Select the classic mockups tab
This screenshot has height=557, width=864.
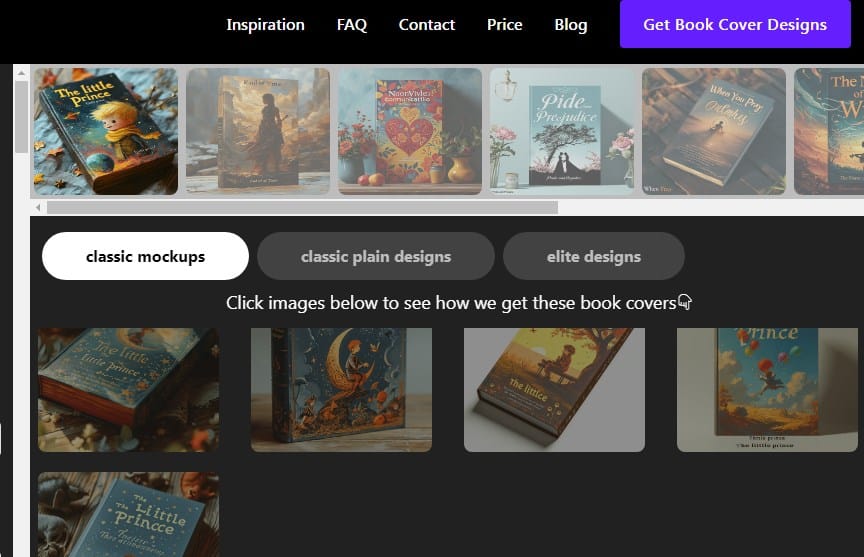pyautogui.click(x=145, y=256)
